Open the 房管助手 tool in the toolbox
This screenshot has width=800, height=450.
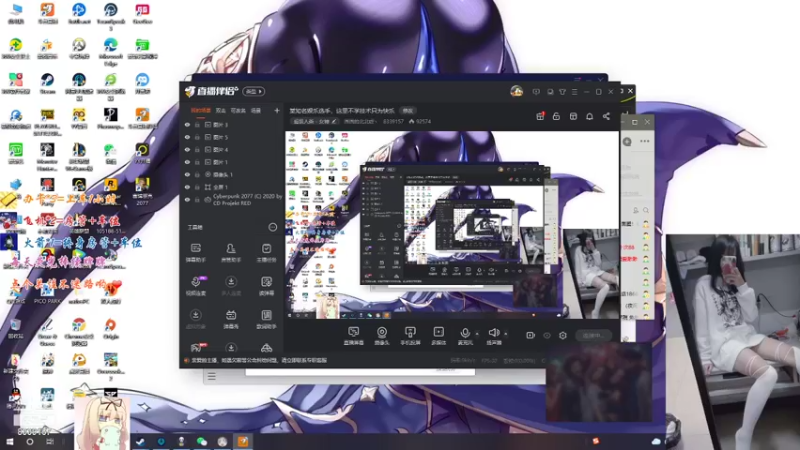click(231, 253)
